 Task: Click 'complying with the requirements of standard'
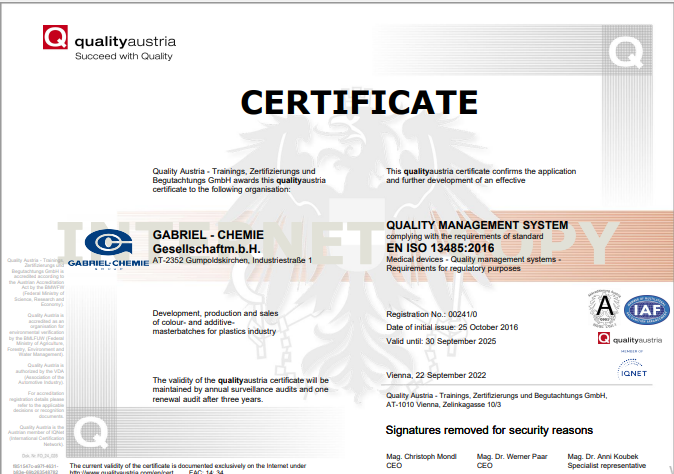465,236
